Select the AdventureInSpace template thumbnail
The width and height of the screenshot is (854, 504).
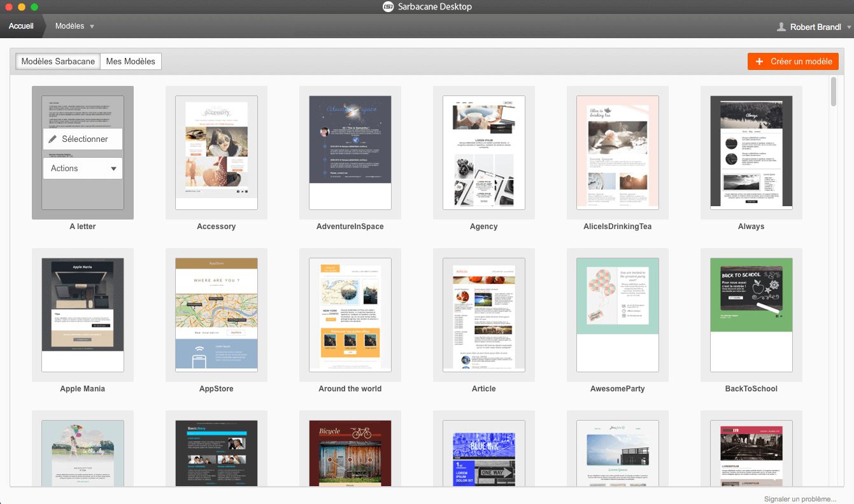[350, 153]
